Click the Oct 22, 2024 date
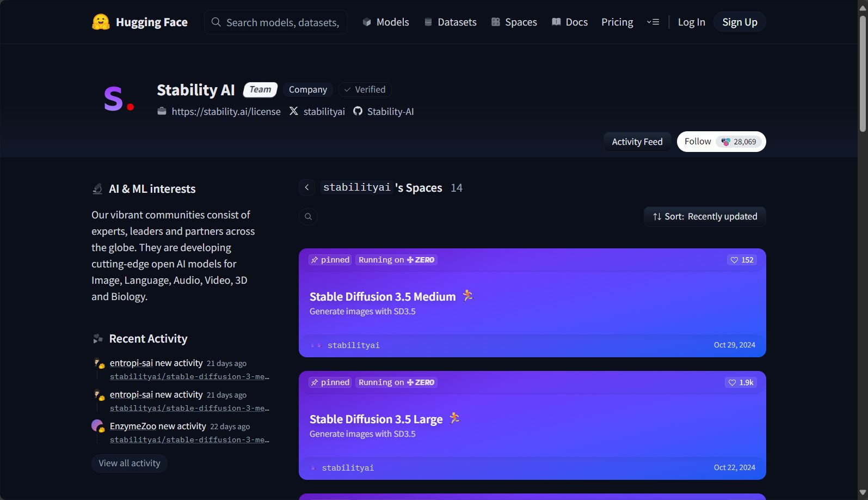Viewport: 868px width, 500px height. click(734, 467)
